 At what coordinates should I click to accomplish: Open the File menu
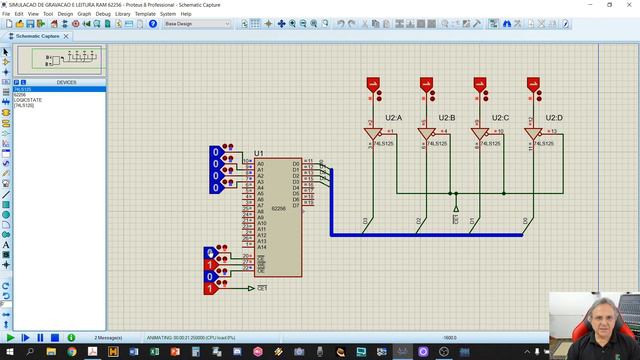[6, 14]
